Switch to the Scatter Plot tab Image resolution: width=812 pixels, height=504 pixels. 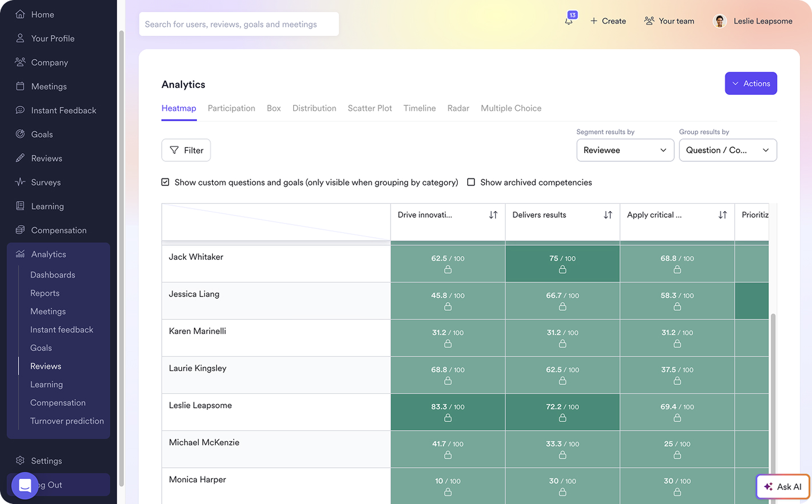(x=370, y=108)
